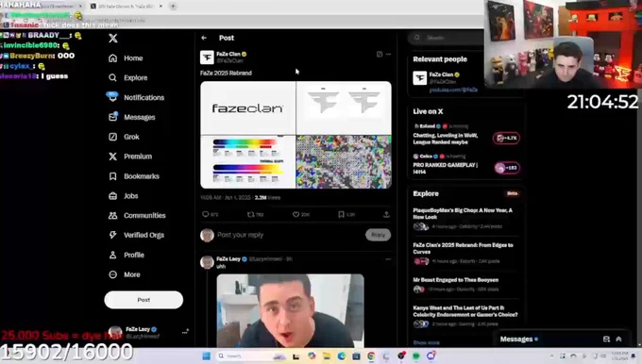Screen dimensions: 642x364
Task: Join the Chatting, Leveling in WoW live
Action: pos(446,139)
